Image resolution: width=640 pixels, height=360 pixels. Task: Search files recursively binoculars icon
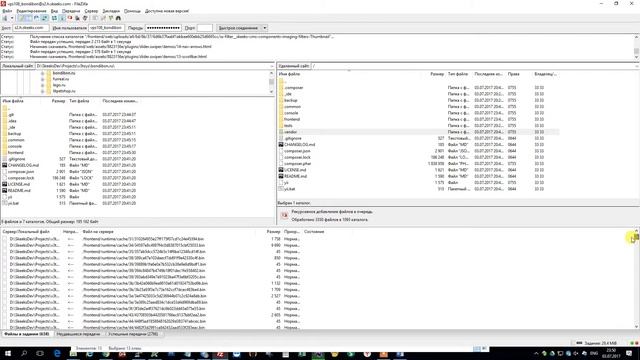click(118, 18)
